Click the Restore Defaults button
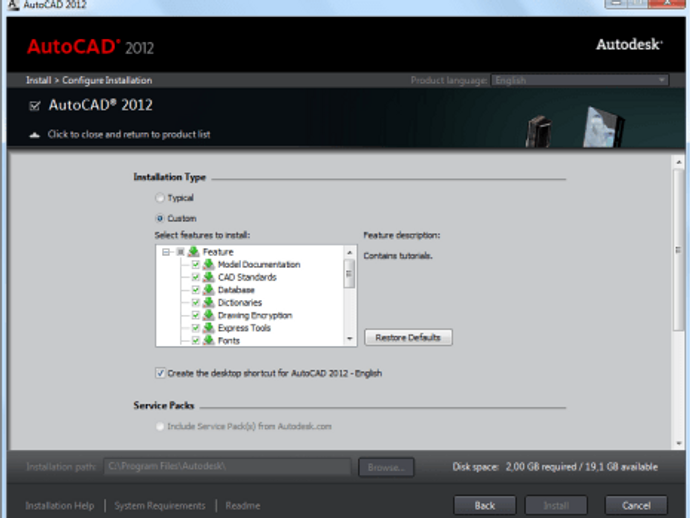 coord(408,338)
